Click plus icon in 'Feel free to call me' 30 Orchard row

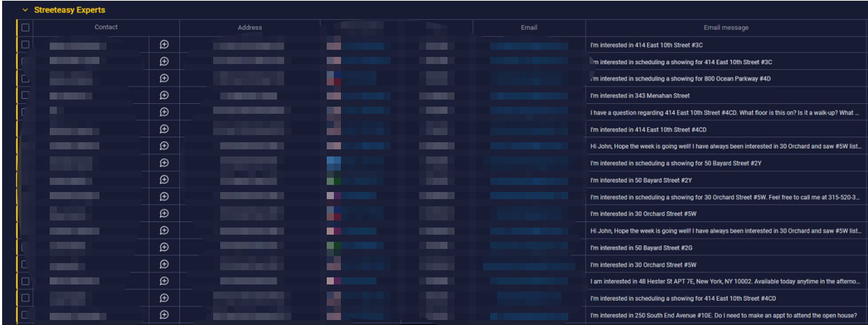pyautogui.click(x=164, y=197)
